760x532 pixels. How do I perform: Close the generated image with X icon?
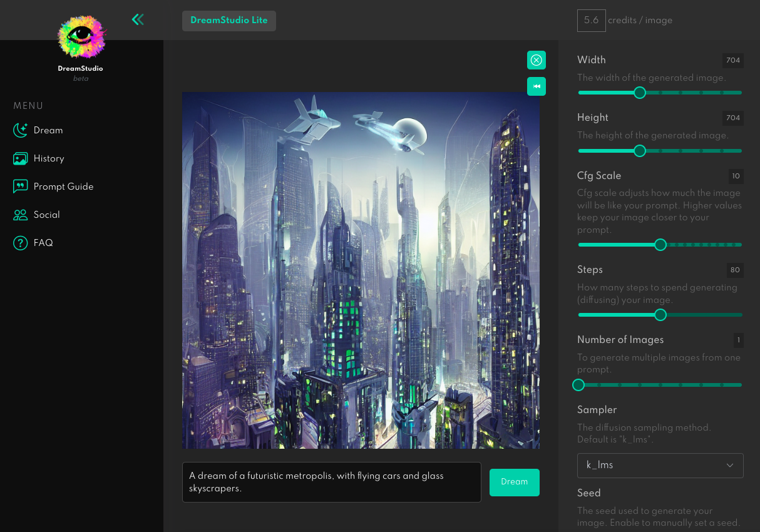point(537,60)
